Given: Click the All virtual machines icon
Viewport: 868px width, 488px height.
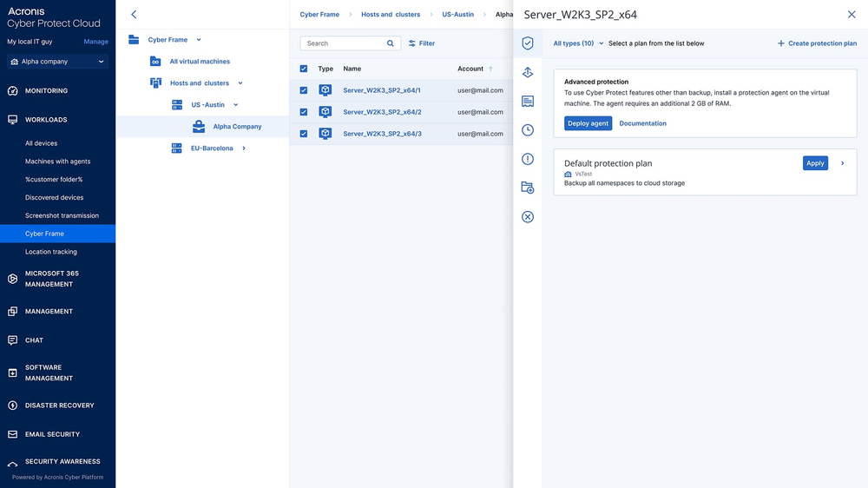Looking at the screenshot, I should (155, 62).
